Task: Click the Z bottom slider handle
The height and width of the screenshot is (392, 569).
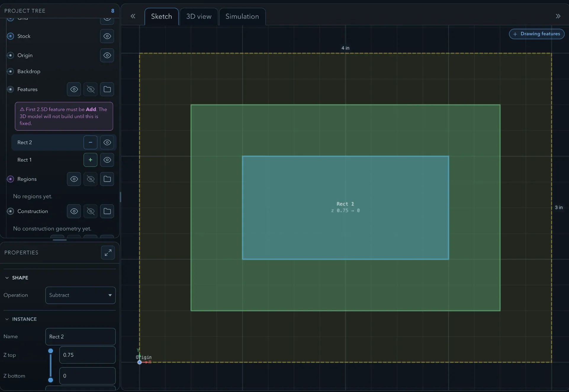Action: [x=51, y=380]
